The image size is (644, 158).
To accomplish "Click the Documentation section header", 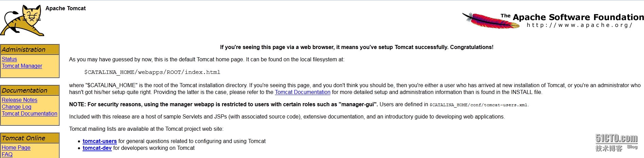I will tap(24, 90).
